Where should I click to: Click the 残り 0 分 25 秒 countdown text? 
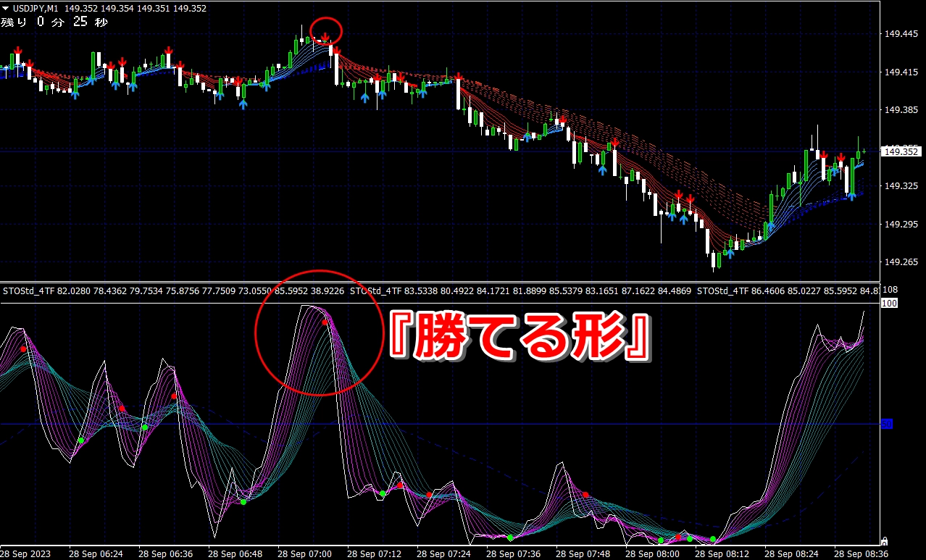(54, 22)
